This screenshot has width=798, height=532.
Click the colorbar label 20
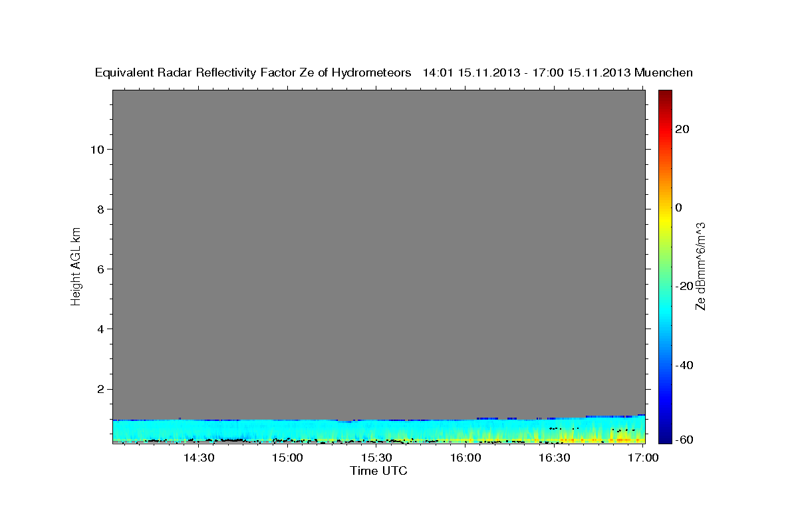[683, 129]
